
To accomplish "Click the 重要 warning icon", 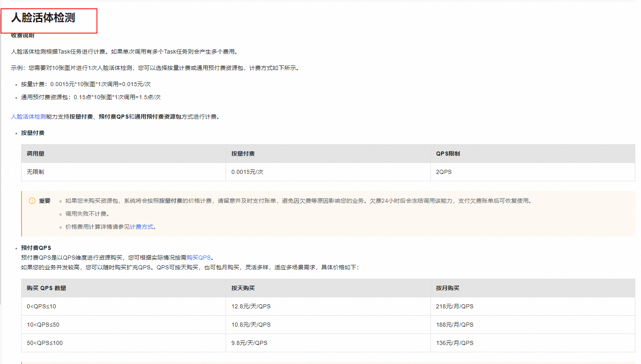I will 32,201.
